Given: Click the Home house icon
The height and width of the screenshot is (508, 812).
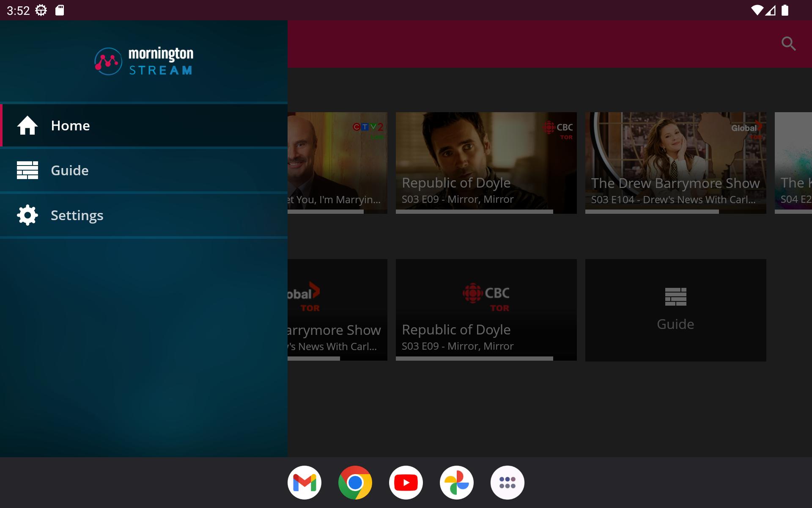Looking at the screenshot, I should [x=27, y=126].
